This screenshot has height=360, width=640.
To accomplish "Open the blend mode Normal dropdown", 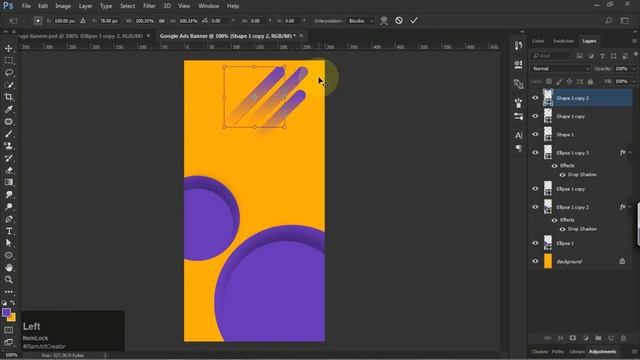I will [561, 69].
